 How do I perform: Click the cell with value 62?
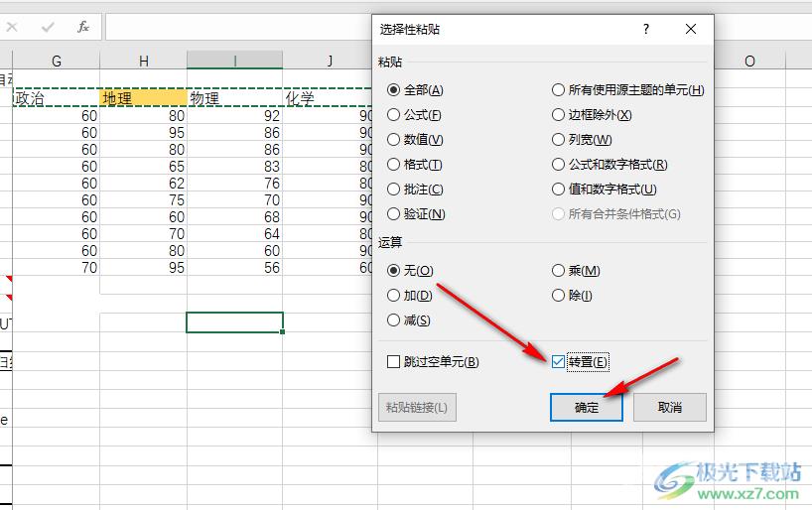point(144,184)
